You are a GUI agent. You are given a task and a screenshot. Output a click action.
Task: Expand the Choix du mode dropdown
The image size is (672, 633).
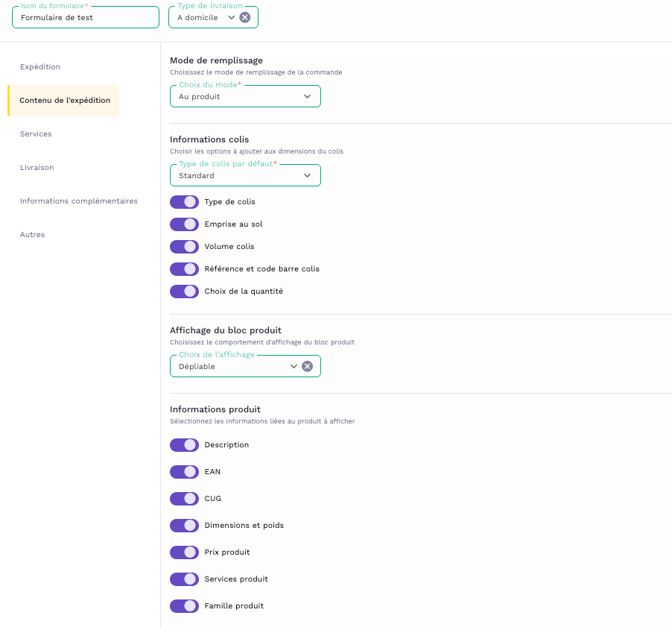click(x=307, y=96)
